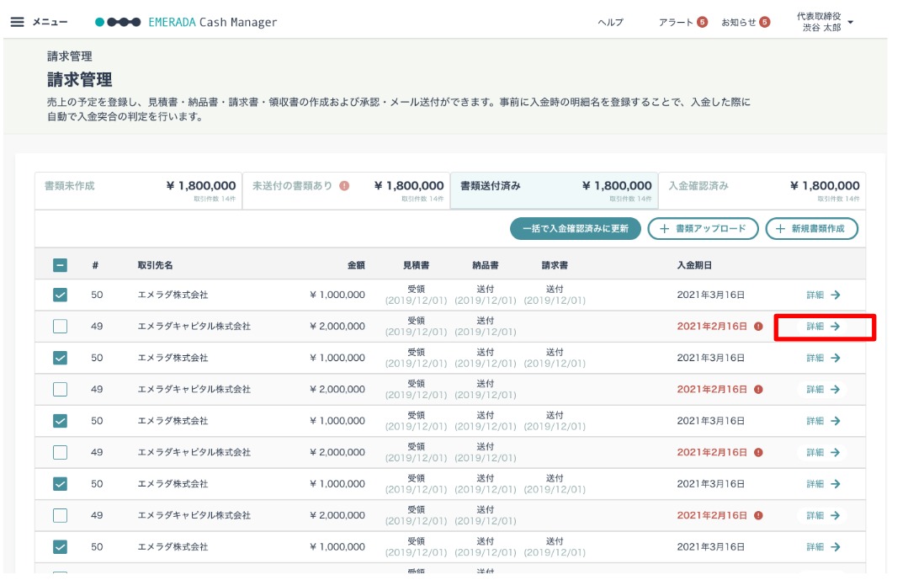This screenshot has height=580, width=924.
Task: Select the 書類未作成 tab
Action: 139,190
